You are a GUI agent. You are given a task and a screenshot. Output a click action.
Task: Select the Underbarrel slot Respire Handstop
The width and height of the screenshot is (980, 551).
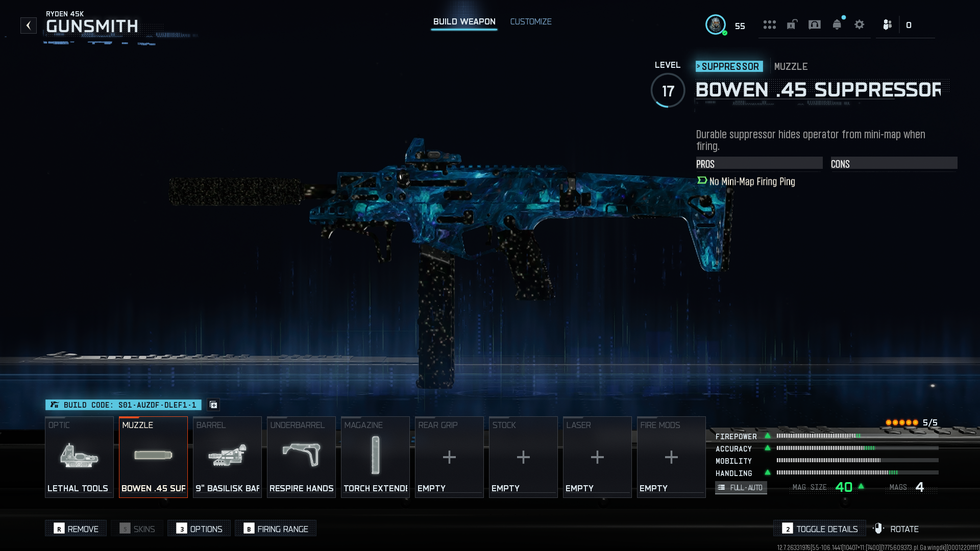pos(301,457)
